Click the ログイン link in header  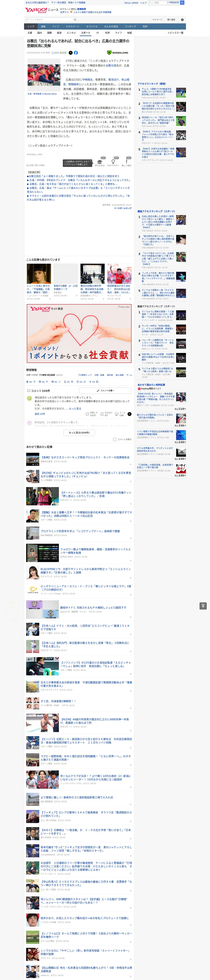point(64,12)
